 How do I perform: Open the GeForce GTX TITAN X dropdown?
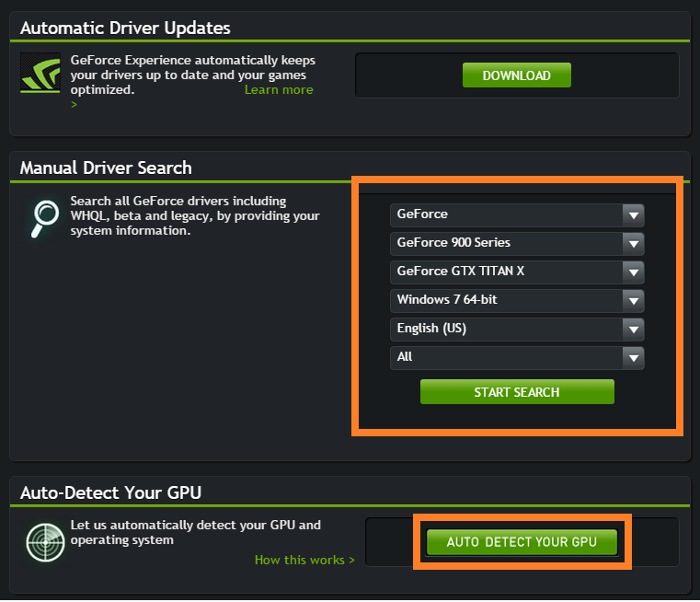click(x=517, y=272)
